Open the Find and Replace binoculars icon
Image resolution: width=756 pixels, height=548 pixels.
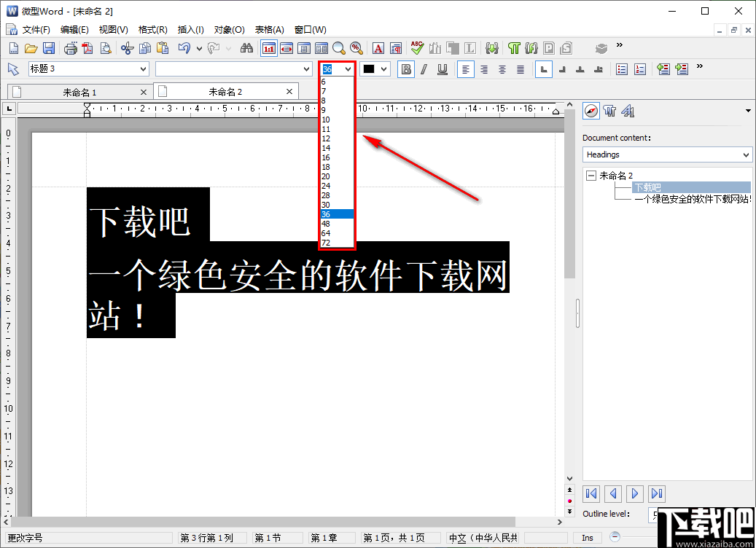tap(246, 48)
